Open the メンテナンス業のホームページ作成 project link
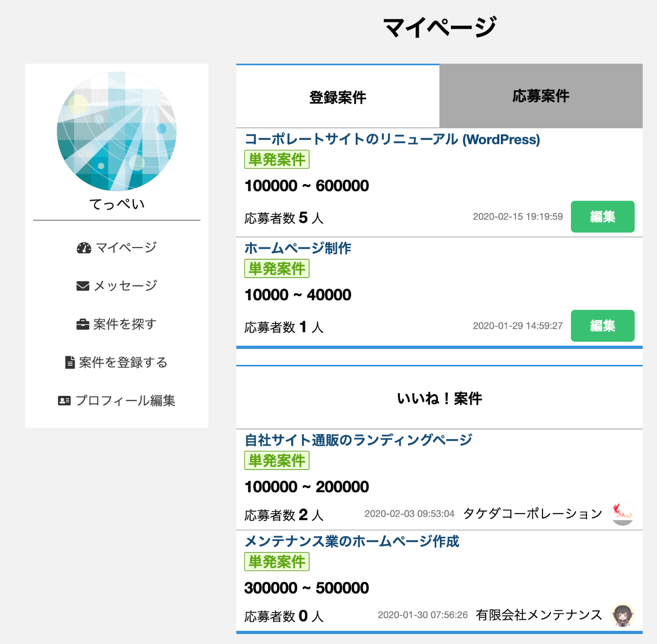657x644 pixels. pyautogui.click(x=352, y=541)
